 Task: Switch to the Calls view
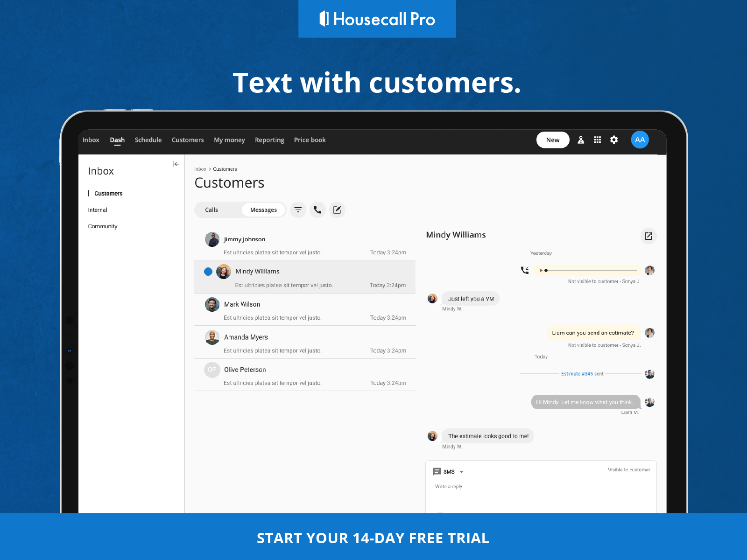pyautogui.click(x=211, y=210)
